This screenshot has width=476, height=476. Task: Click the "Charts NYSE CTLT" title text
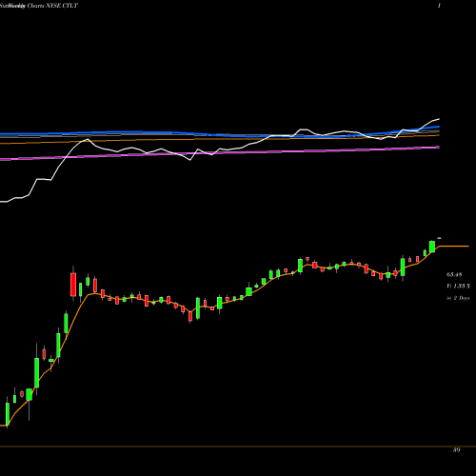52,6
